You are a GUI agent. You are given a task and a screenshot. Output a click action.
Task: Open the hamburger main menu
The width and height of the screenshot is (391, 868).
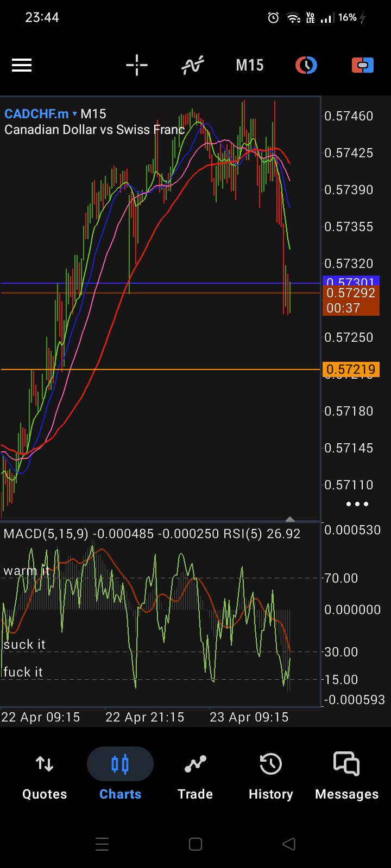(x=22, y=66)
